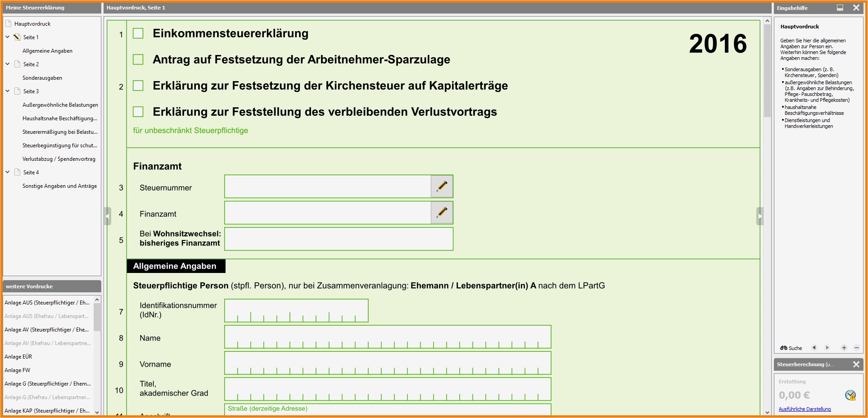
Task: Click the pencil icon next to Steuernummer
Action: 442,186
